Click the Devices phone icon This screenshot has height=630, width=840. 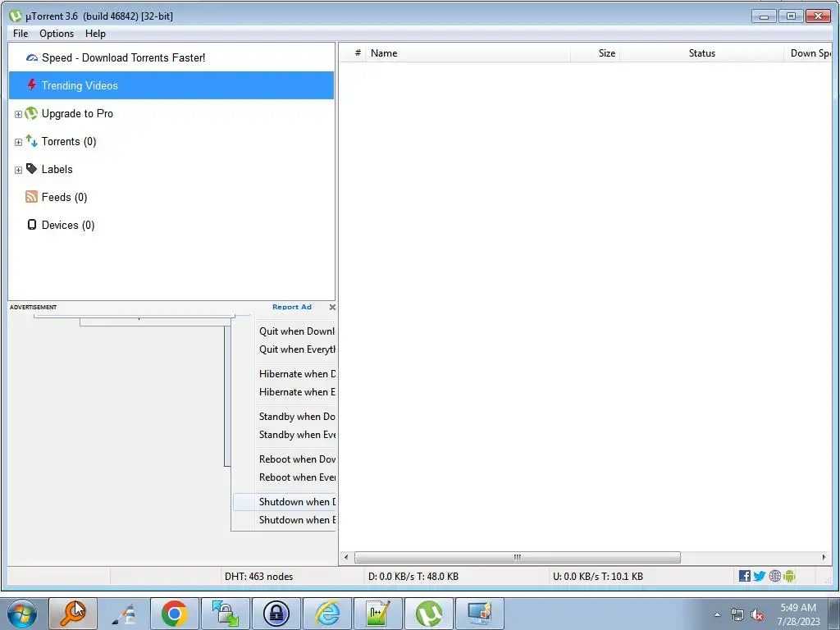coord(32,225)
